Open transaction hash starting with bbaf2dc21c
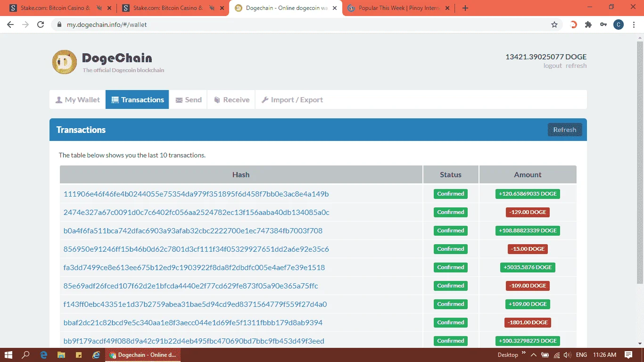Screen dimensions: 644x362 [193, 322]
